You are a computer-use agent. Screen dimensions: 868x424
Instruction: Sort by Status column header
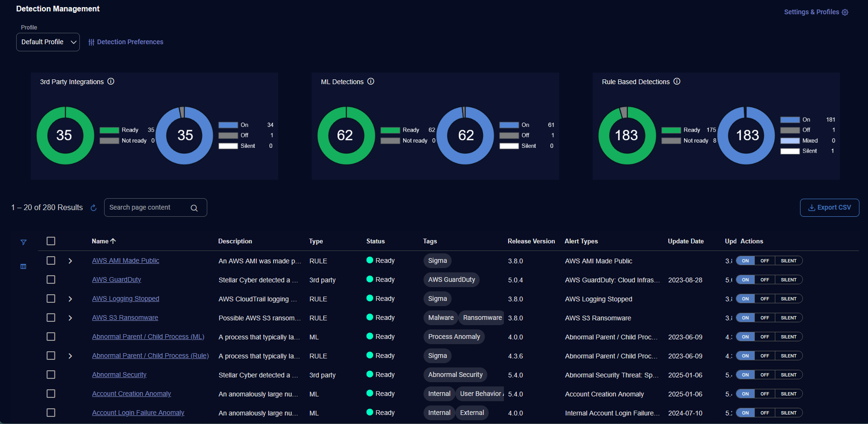pyautogui.click(x=376, y=241)
